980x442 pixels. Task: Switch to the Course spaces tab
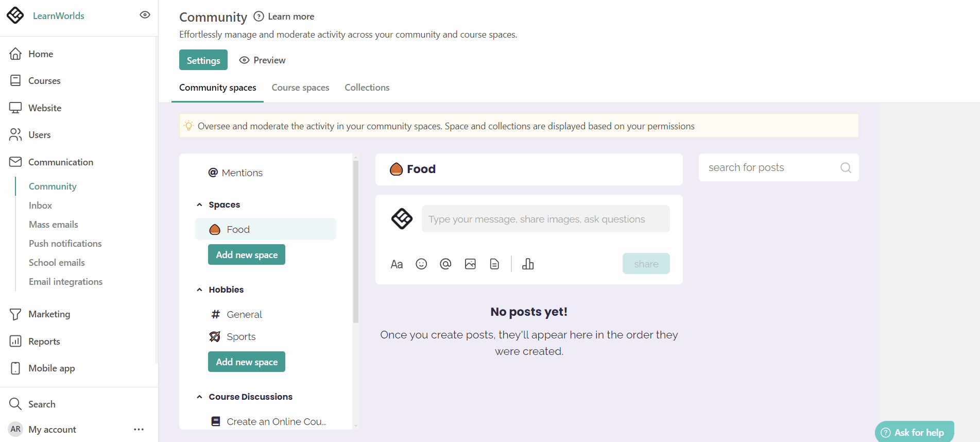(x=300, y=87)
